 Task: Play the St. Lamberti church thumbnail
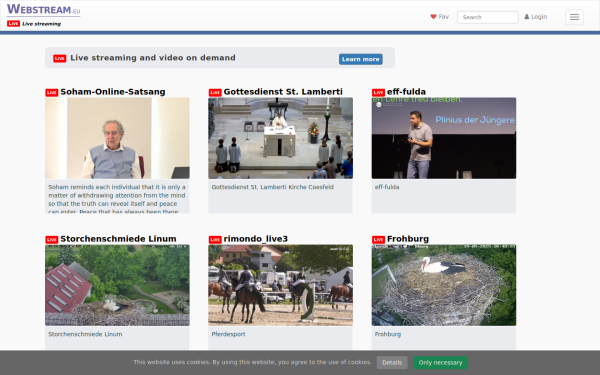(280, 138)
